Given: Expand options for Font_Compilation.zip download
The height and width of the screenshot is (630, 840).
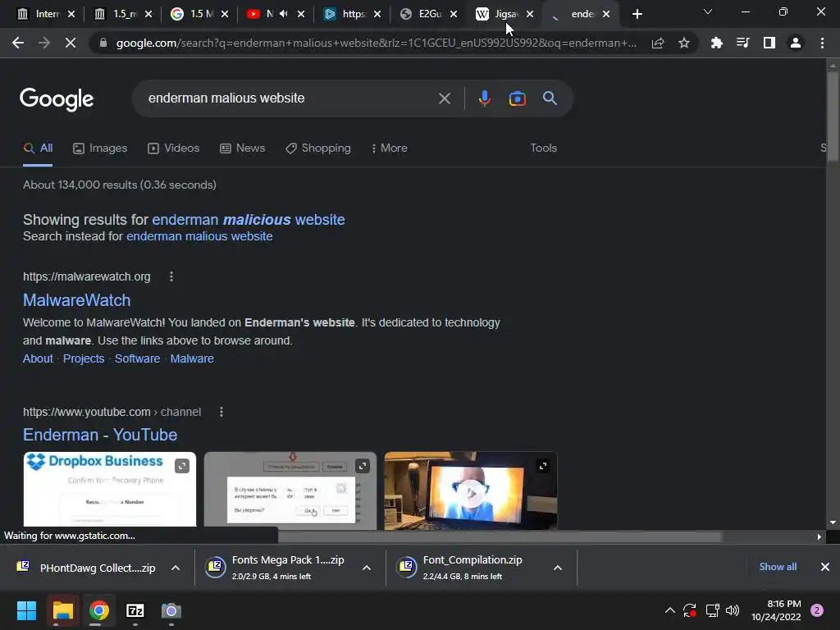Looking at the screenshot, I should 558,568.
